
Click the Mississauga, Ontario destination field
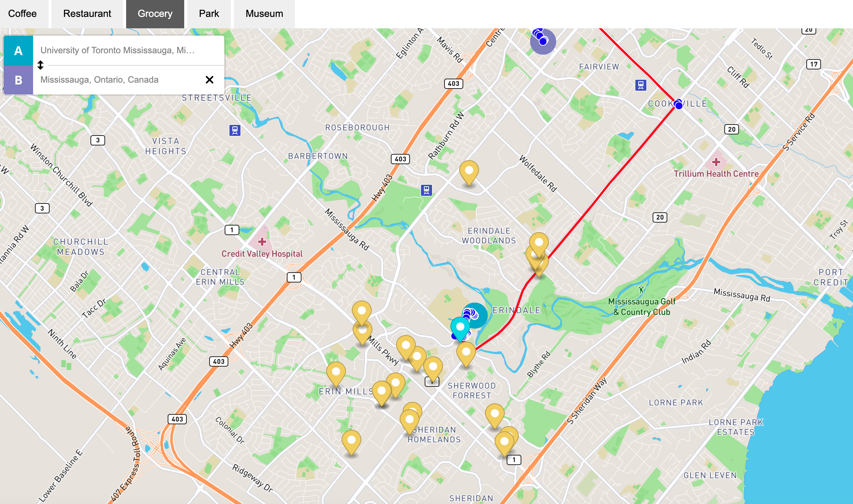(118, 80)
